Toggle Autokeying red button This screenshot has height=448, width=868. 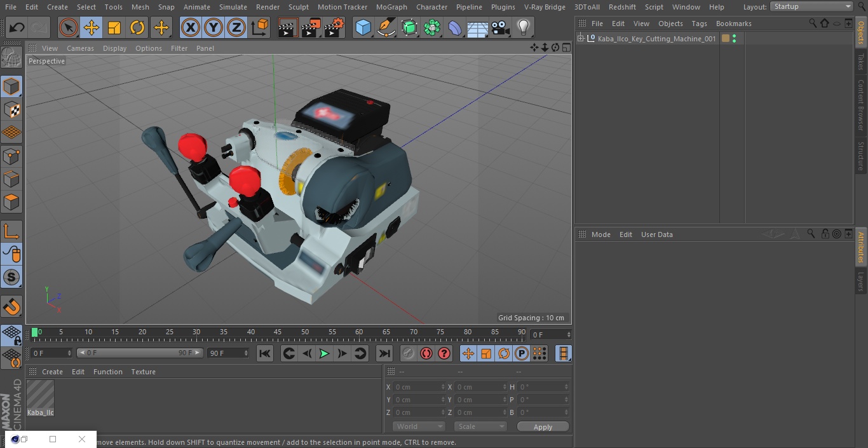pyautogui.click(x=426, y=353)
